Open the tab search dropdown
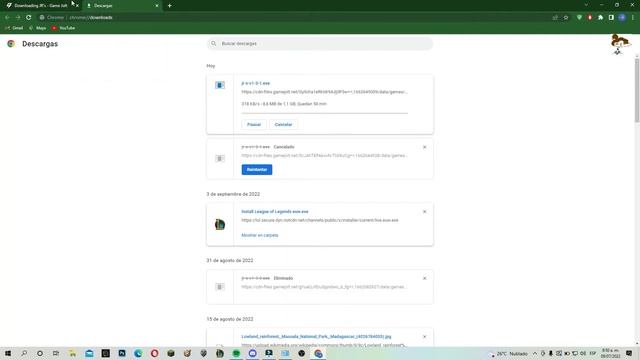640x360 pixels. click(x=586, y=5)
